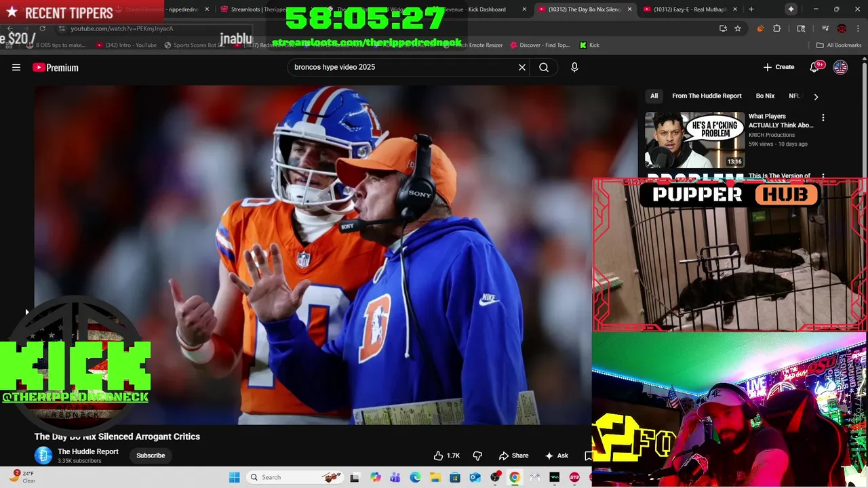
Task: Open media controls music icon
Action: click(825, 28)
